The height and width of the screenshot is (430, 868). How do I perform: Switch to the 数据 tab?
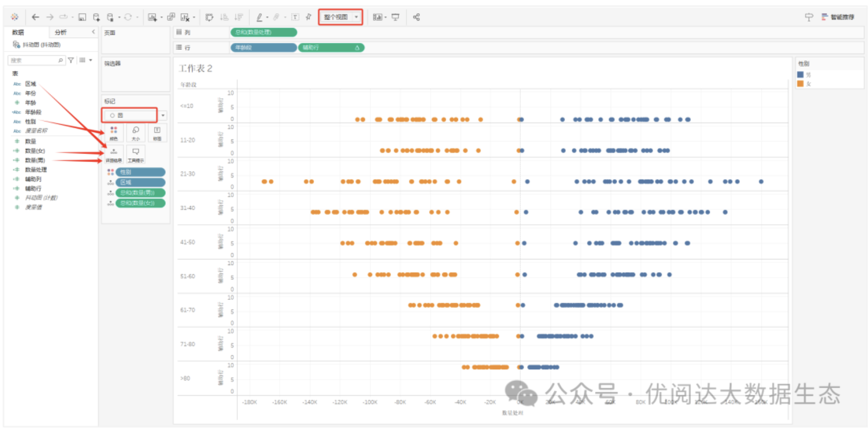coord(18,32)
